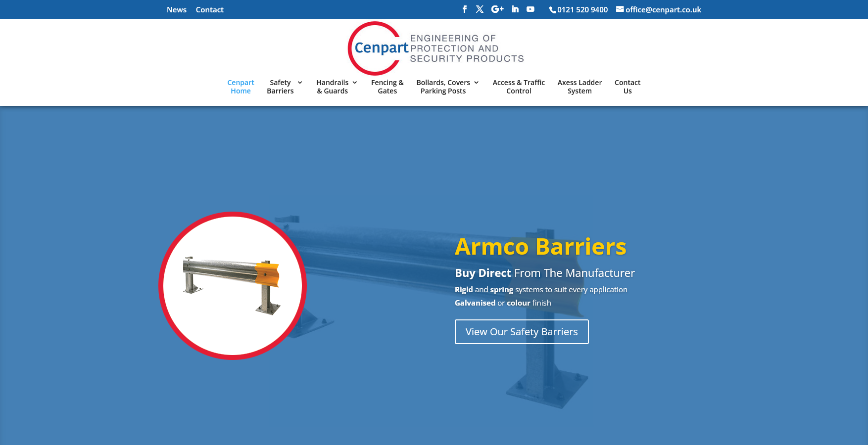Open the News link in top bar
Image resolution: width=868 pixels, height=445 pixels.
[177, 9]
